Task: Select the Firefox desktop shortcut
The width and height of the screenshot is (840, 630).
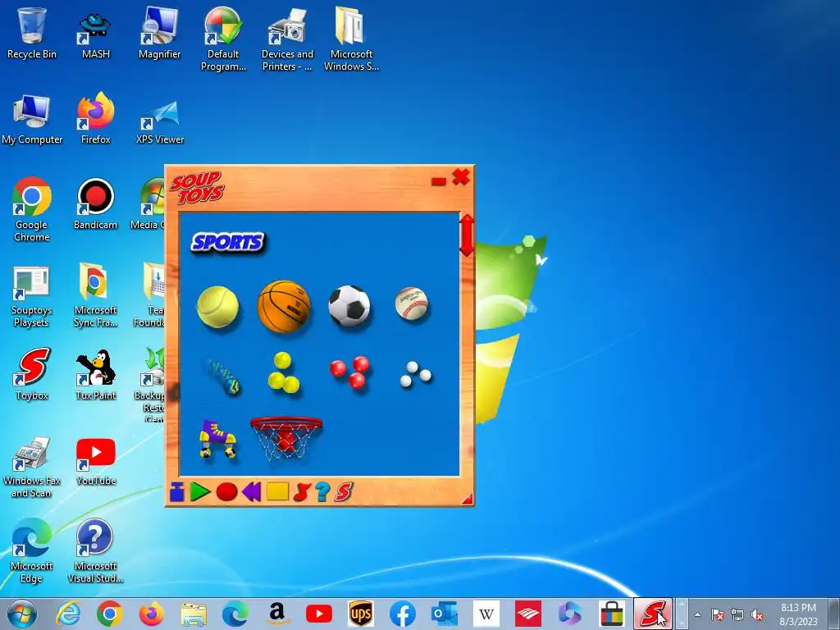Action: [95, 118]
